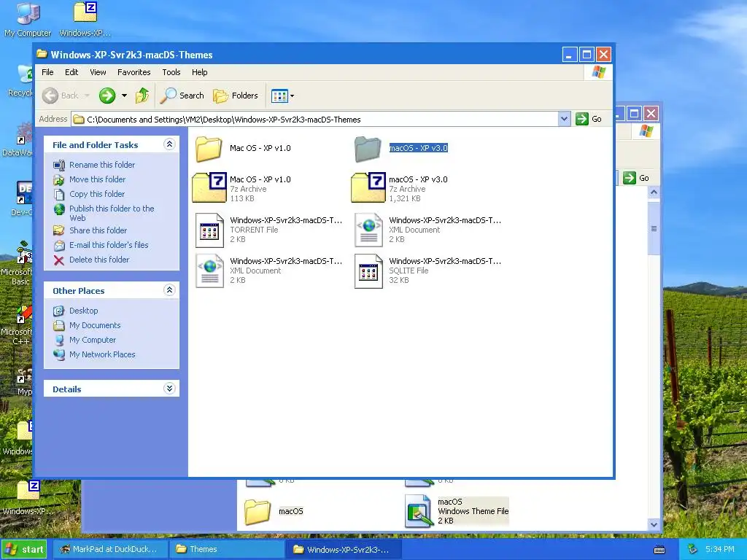The image size is (747, 560).
Task: Open the Mac OS - XP v1.0 folder icon
Action: pos(209,149)
